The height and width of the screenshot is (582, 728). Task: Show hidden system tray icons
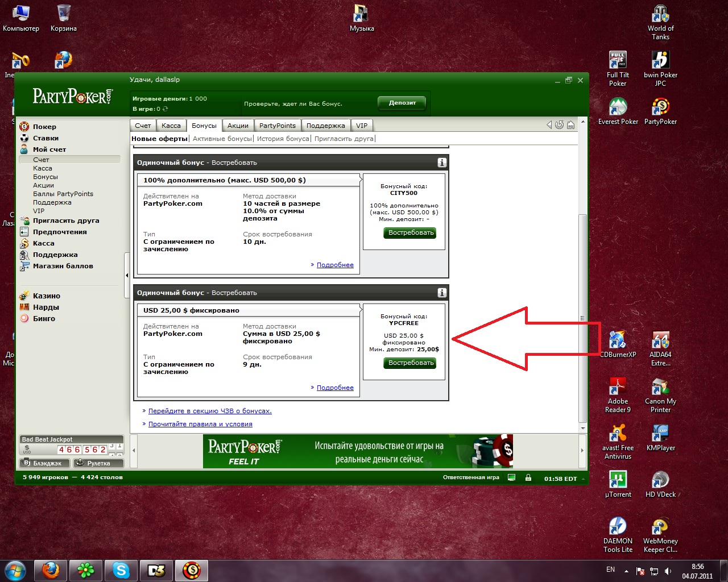[626, 571]
